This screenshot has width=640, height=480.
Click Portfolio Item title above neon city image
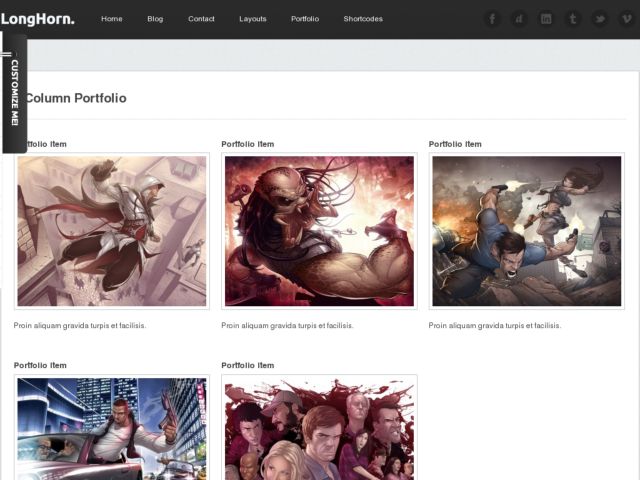coord(40,365)
